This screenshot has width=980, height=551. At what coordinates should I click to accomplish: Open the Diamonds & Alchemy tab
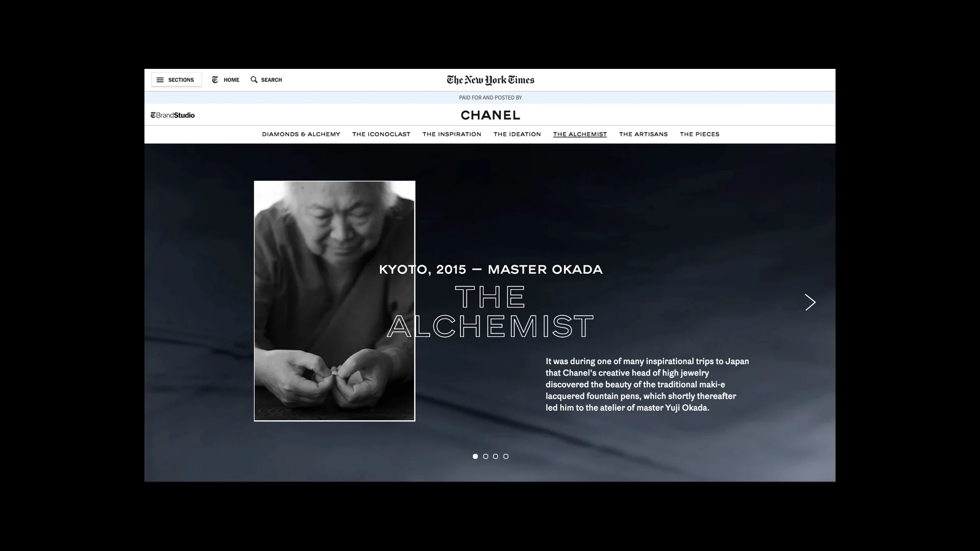301,134
